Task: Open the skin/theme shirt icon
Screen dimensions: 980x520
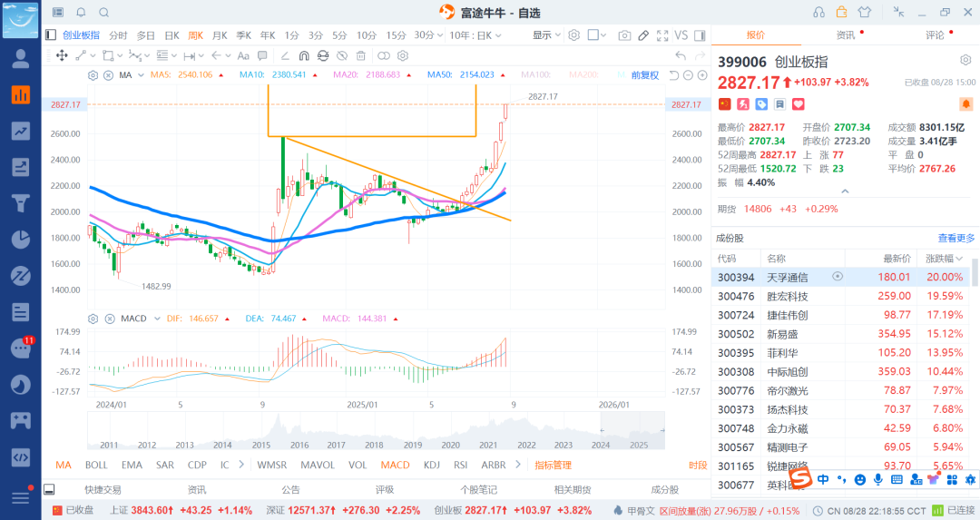Action: (x=865, y=13)
